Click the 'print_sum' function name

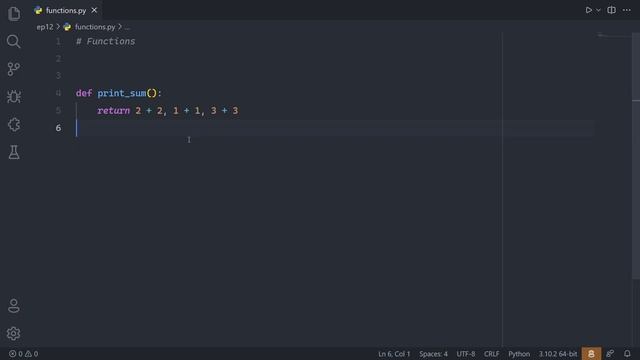click(122, 93)
